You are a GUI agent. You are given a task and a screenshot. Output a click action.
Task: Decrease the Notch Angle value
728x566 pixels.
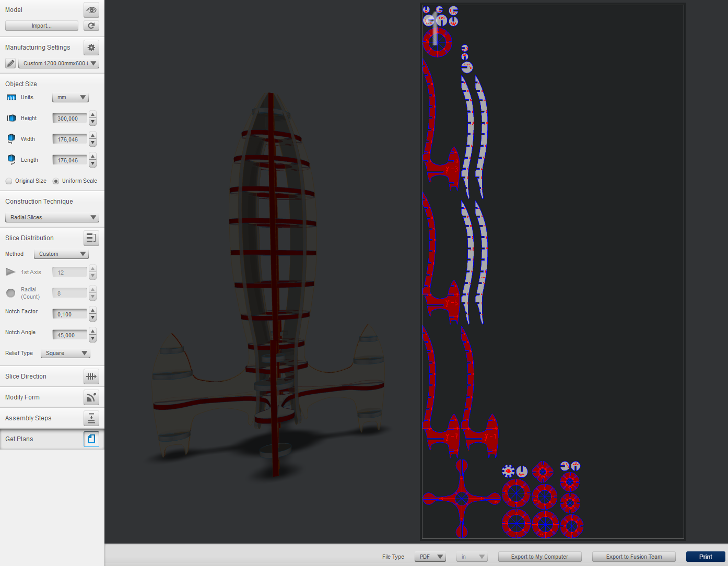(x=92, y=339)
